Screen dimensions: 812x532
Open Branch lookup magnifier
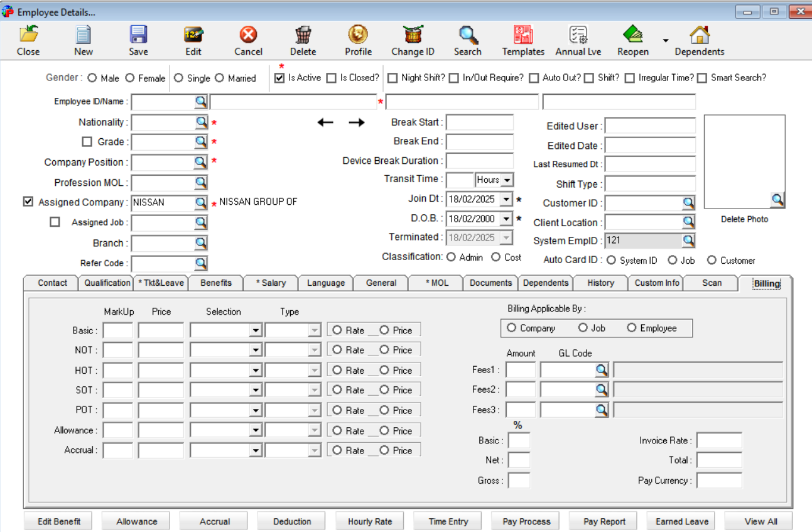click(x=200, y=243)
